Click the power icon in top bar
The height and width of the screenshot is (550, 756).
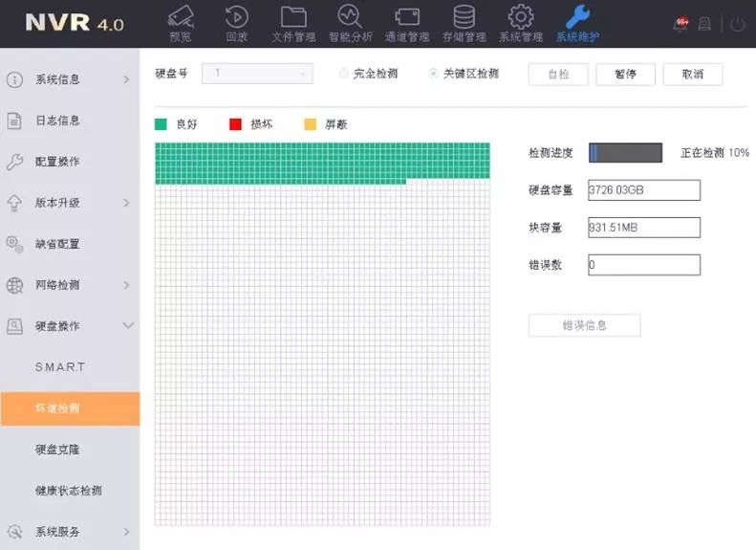(737, 24)
